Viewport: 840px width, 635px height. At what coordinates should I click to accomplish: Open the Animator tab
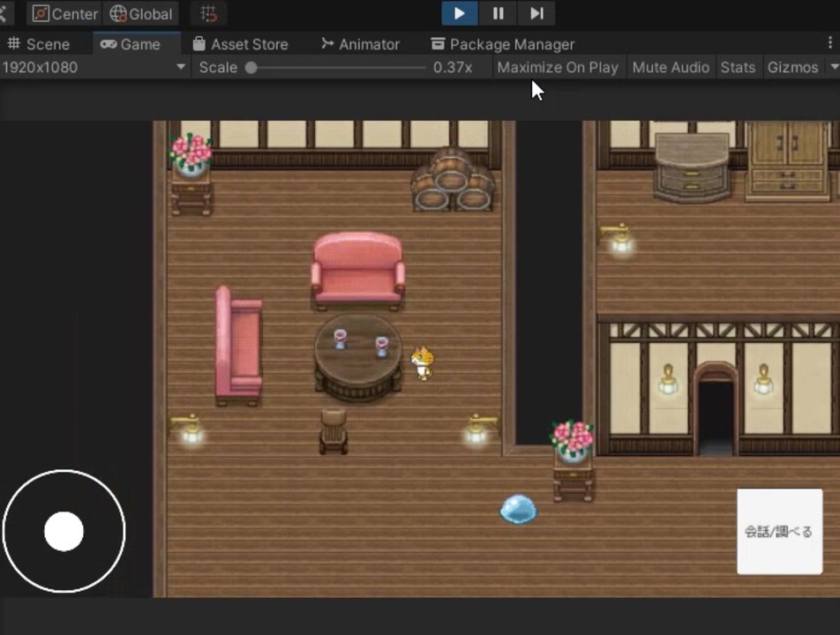[x=360, y=44]
